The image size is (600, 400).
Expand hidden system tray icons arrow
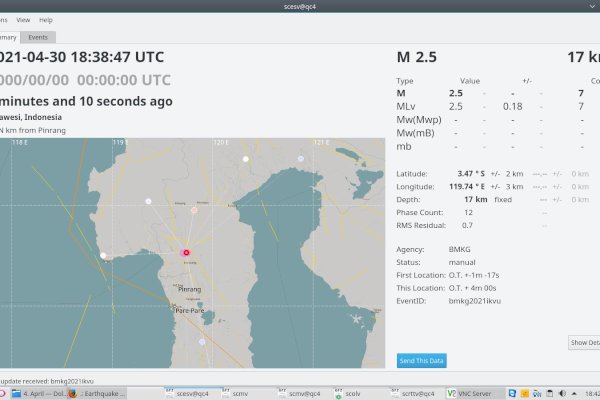click(574, 393)
